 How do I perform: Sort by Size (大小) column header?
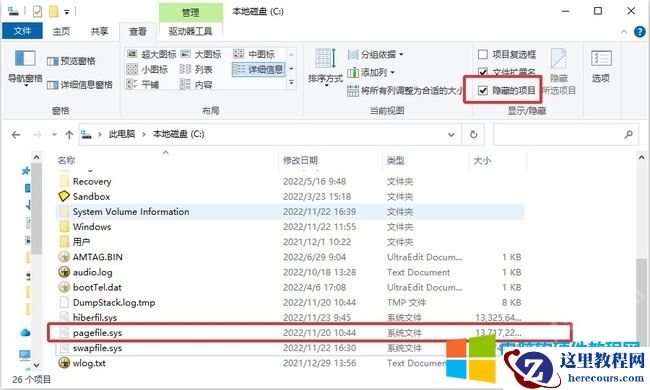(x=482, y=160)
